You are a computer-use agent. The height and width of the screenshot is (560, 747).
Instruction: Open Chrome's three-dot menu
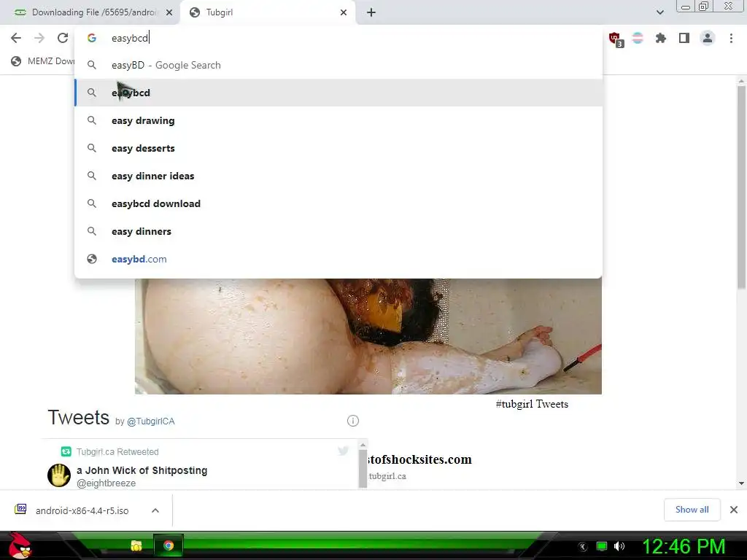click(x=731, y=38)
